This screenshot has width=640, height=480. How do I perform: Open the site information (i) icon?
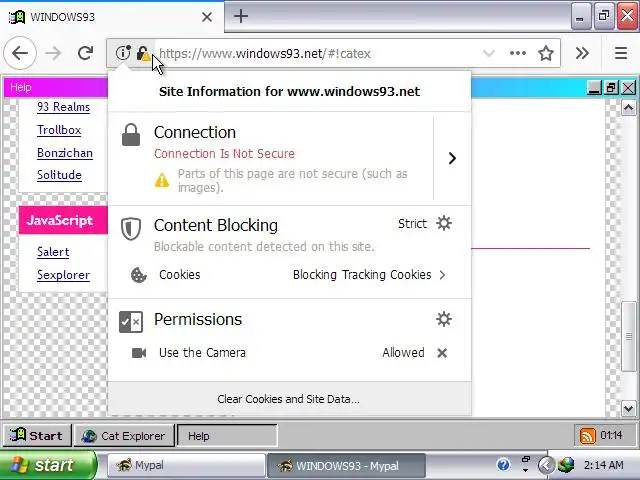122,53
